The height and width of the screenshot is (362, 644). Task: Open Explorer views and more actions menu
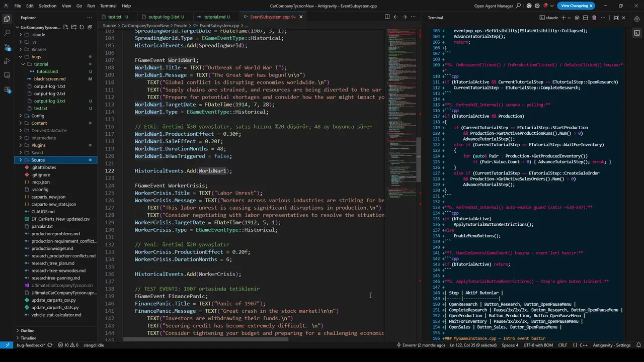(x=90, y=17)
